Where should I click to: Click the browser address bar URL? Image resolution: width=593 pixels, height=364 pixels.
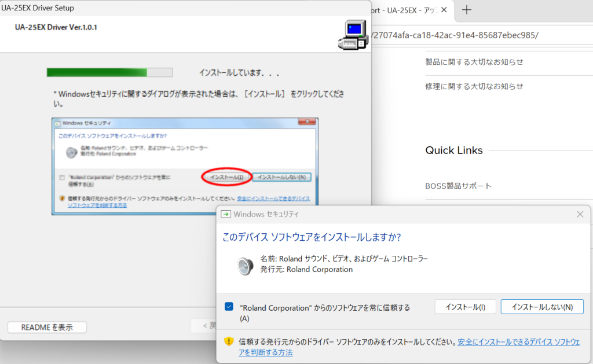(x=455, y=35)
